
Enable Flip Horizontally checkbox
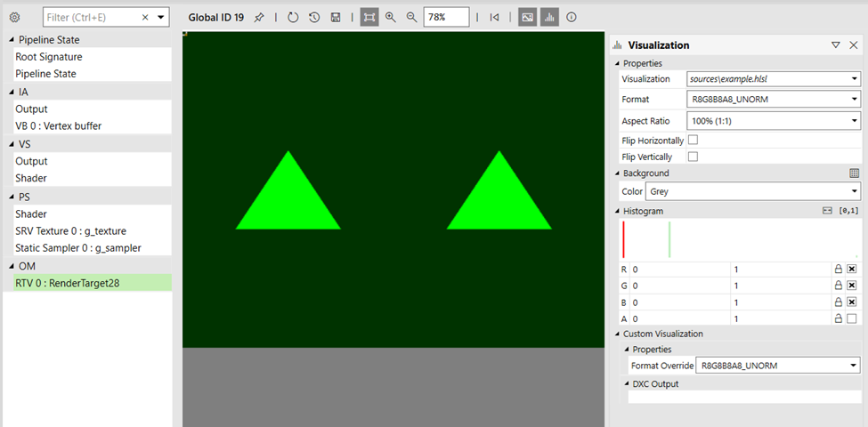pyautogui.click(x=693, y=140)
